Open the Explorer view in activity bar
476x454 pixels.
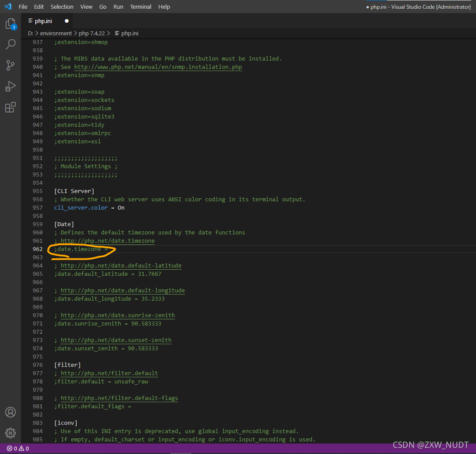tap(10, 24)
